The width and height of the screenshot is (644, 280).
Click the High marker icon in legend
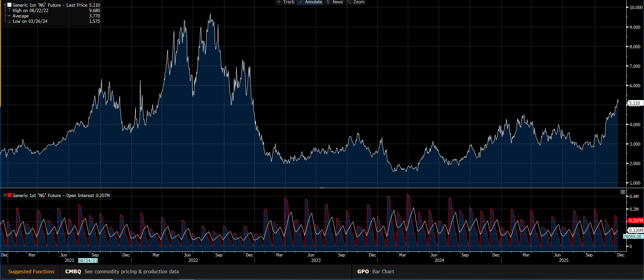[x=9, y=11]
